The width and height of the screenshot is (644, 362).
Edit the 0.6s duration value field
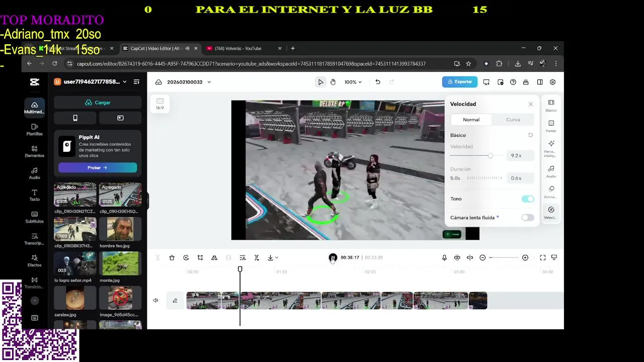pos(520,178)
